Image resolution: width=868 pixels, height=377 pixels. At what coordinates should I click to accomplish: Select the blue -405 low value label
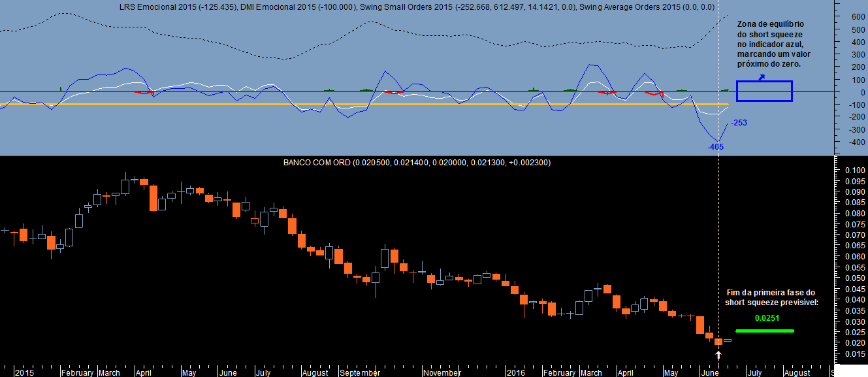click(x=715, y=147)
